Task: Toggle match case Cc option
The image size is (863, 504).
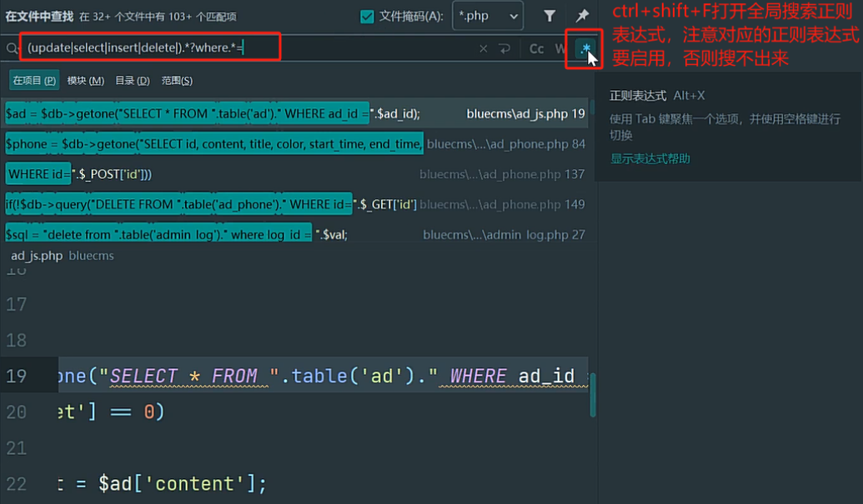Action: 537,49
